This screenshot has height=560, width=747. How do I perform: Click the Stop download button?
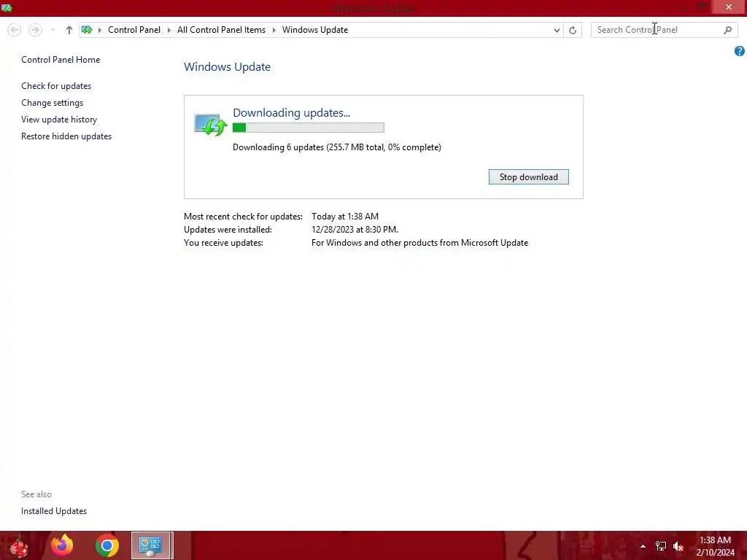point(528,177)
